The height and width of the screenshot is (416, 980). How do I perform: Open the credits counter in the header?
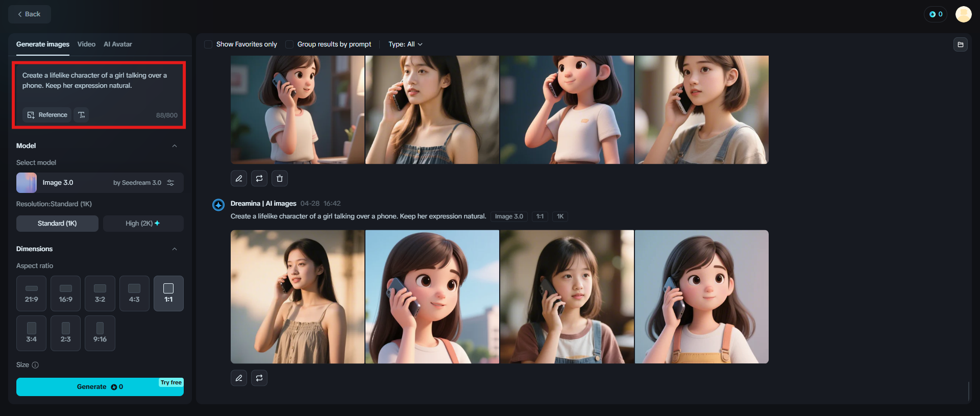click(936, 14)
